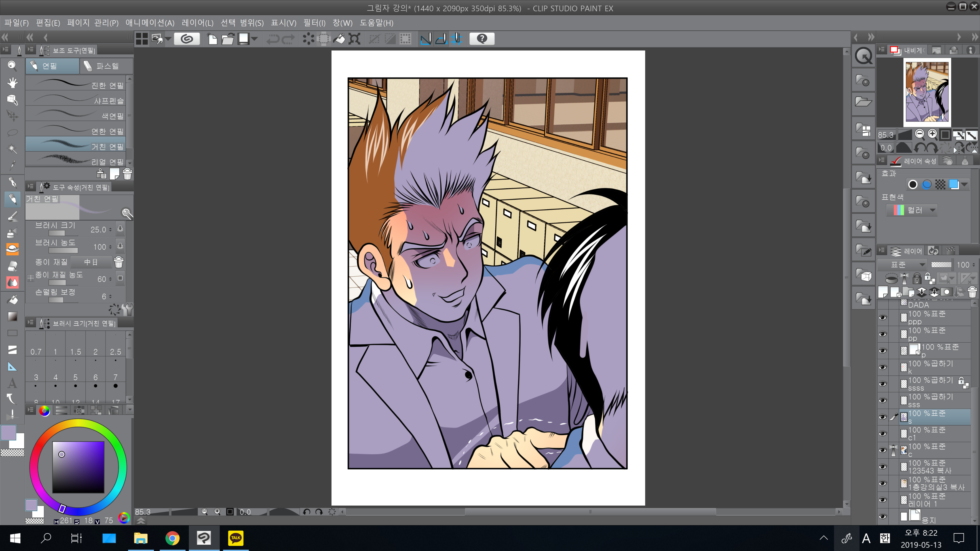Viewport: 980px width, 551px height.
Task: Select the magnifier zoom tool
Action: [12, 66]
